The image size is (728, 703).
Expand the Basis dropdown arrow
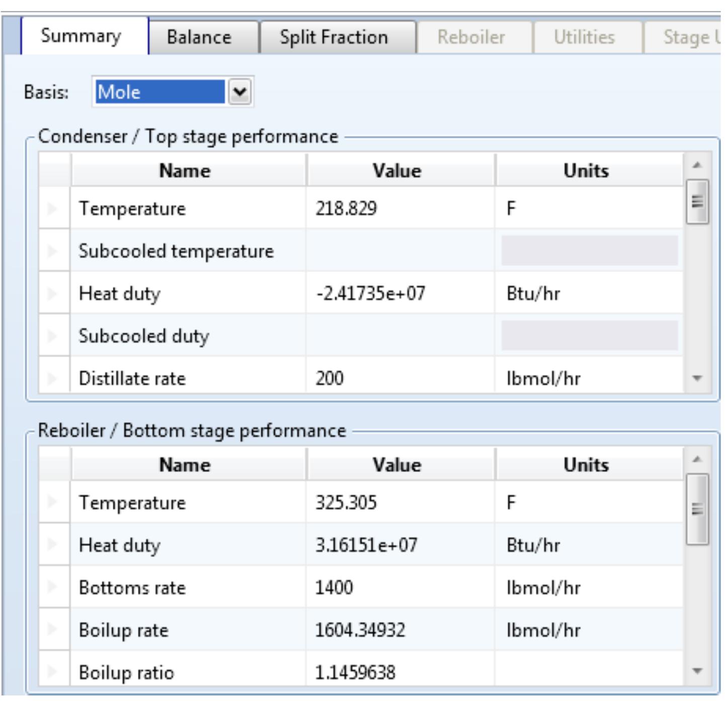tap(240, 92)
